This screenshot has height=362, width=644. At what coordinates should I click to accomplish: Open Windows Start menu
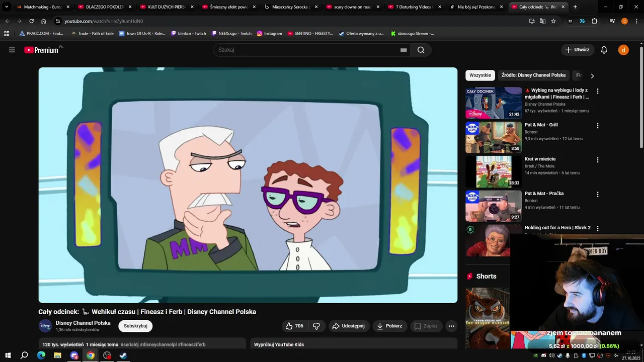coord(8,355)
